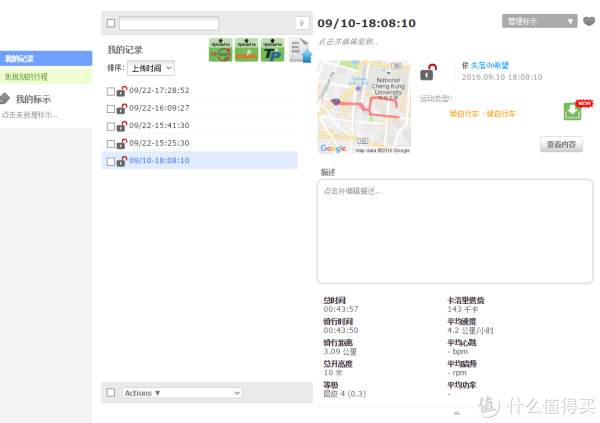Click the 查看内容 button
This screenshot has height=423, width=600.
pos(561,144)
